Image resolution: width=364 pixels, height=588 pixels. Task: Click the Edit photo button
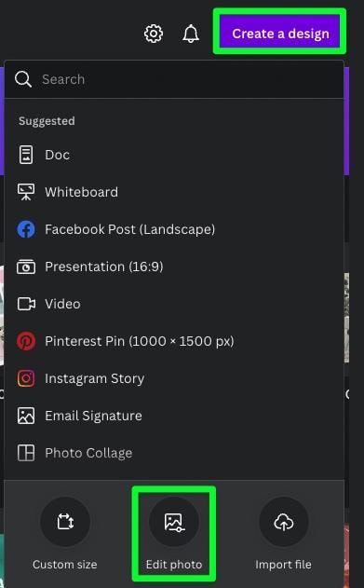pos(174,534)
